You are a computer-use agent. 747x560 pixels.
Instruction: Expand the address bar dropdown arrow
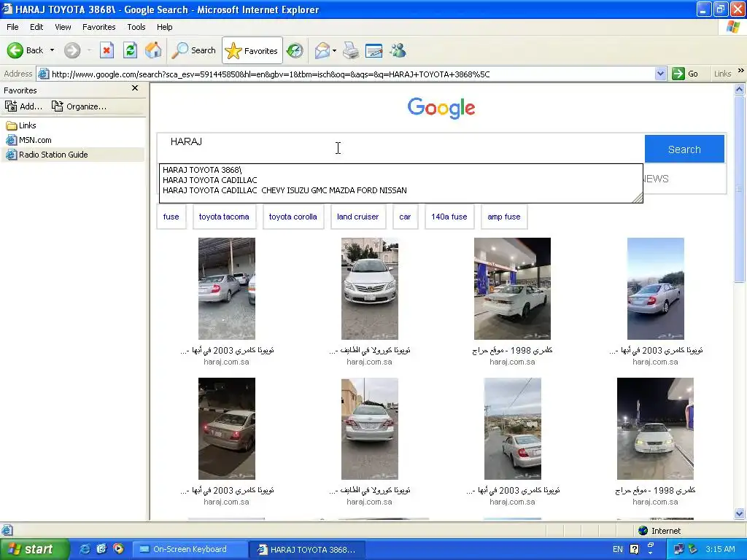[660, 74]
